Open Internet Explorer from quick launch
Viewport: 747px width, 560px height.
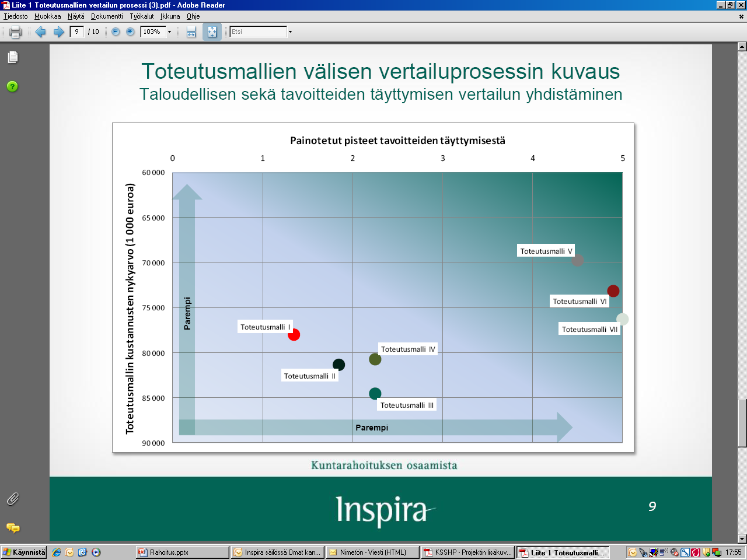pos(57,552)
